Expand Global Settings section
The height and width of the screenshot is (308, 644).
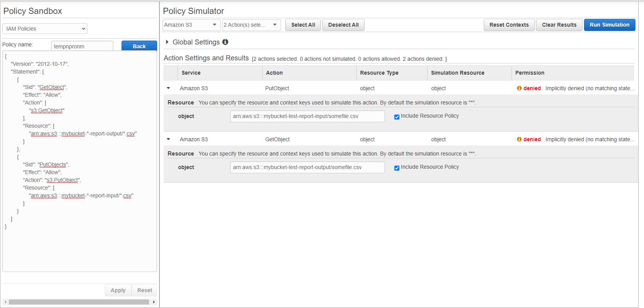[167, 42]
